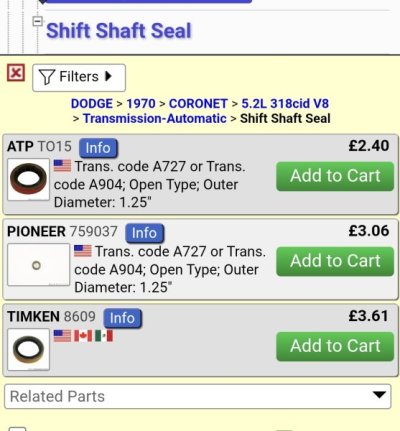
Task: Open the Filters menu
Action: [x=79, y=78]
